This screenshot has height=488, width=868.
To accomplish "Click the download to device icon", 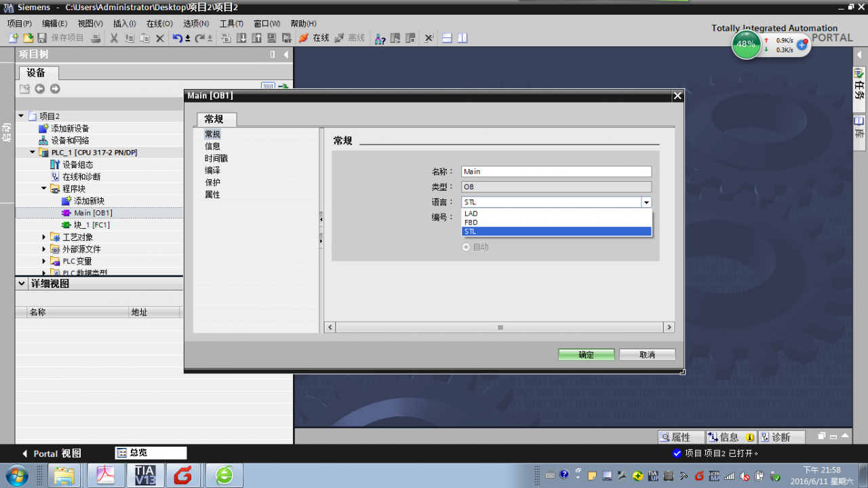I will click(242, 38).
